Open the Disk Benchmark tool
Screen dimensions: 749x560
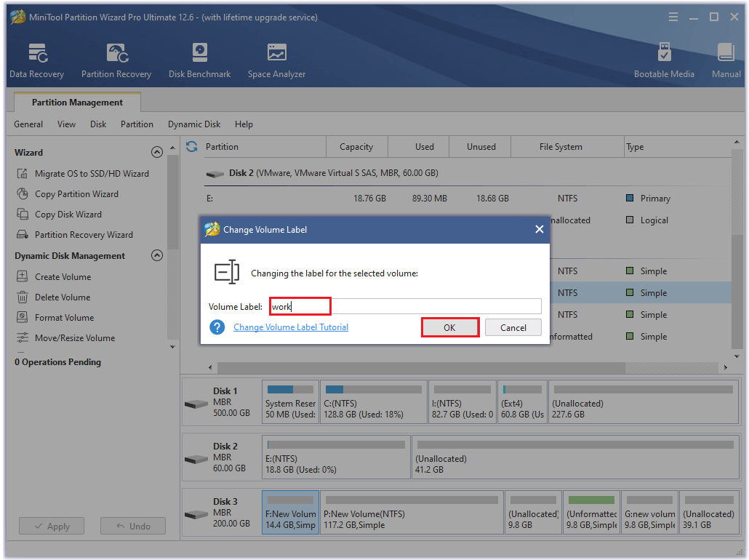tap(200, 60)
